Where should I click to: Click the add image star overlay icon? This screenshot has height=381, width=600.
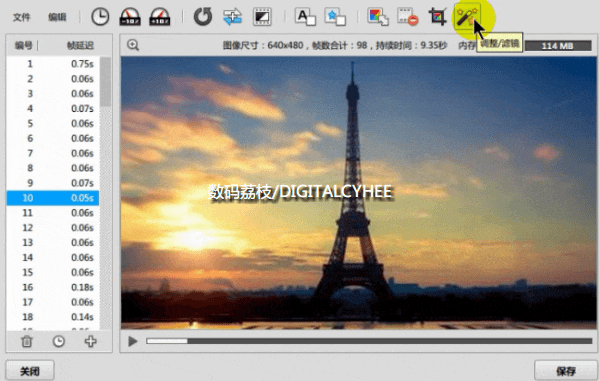[x=335, y=17]
